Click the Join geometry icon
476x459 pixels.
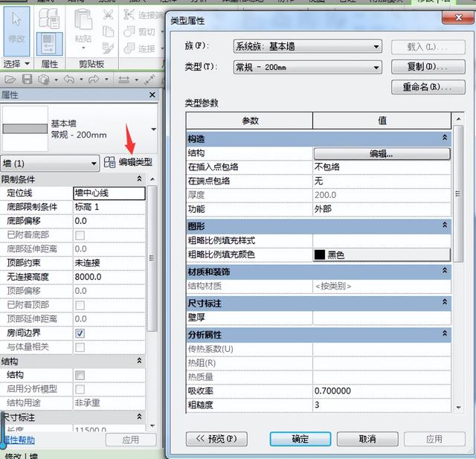(x=129, y=48)
